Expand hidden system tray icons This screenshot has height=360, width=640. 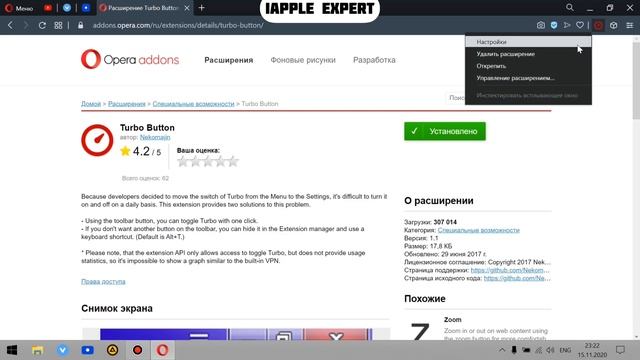(502, 350)
